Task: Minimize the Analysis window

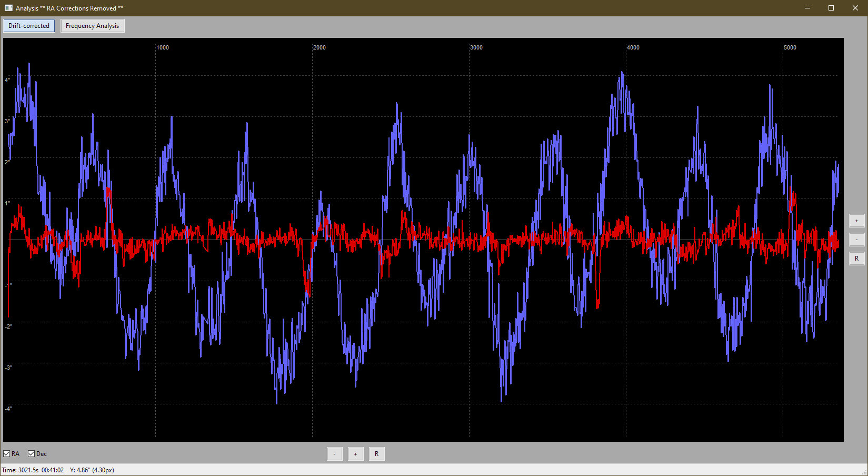Action: click(807, 8)
